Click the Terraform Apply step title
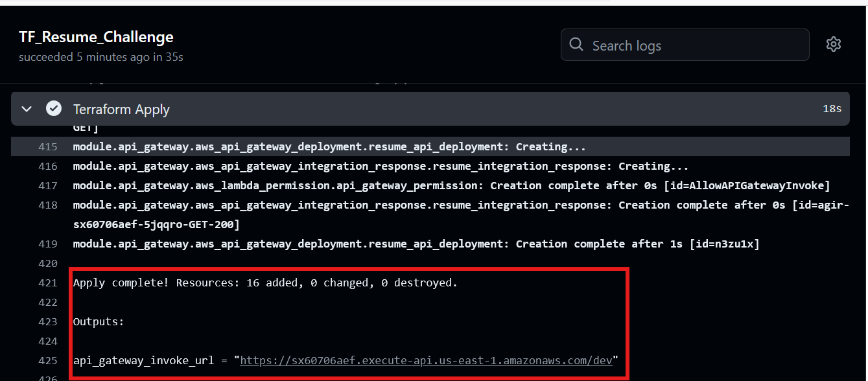This screenshot has height=381, width=868. click(x=121, y=110)
